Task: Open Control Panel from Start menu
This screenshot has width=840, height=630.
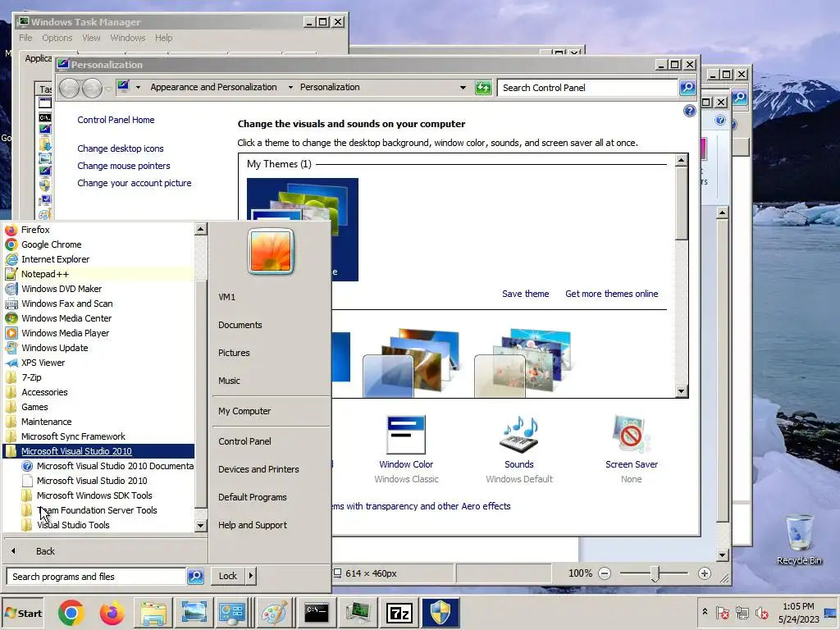Action: [244, 441]
